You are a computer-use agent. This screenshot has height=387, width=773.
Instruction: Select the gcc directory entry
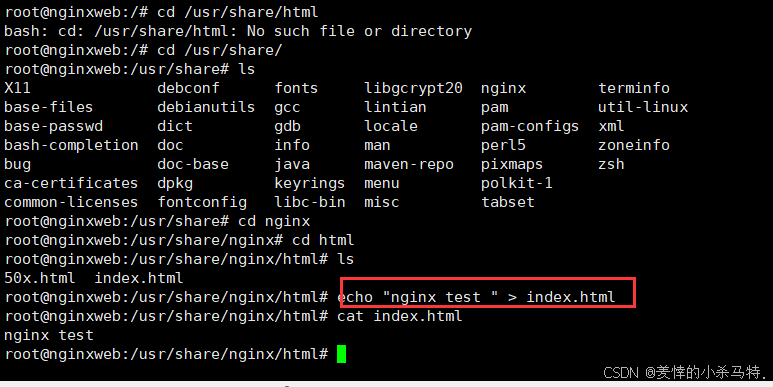[287, 107]
